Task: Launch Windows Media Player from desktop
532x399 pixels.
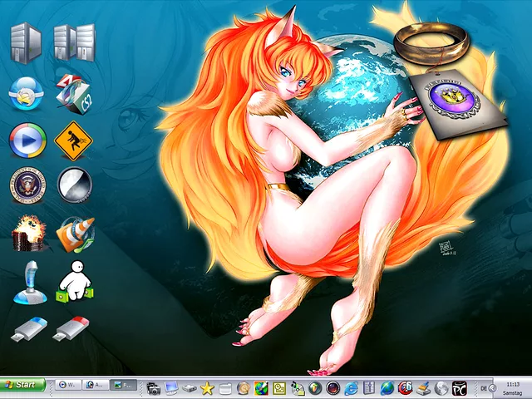Action: [27, 140]
